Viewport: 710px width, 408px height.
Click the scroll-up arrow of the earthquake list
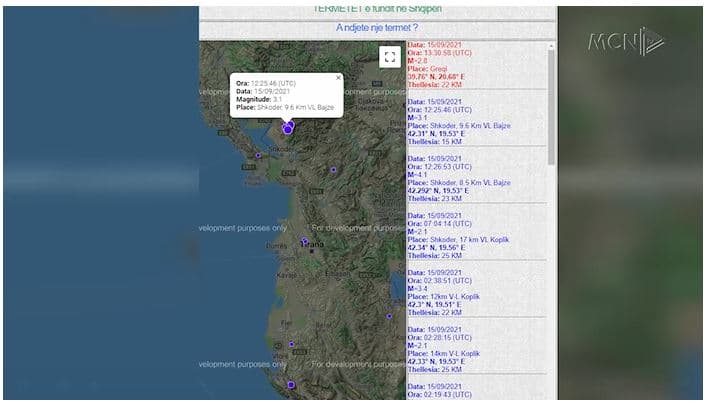tap(551, 46)
